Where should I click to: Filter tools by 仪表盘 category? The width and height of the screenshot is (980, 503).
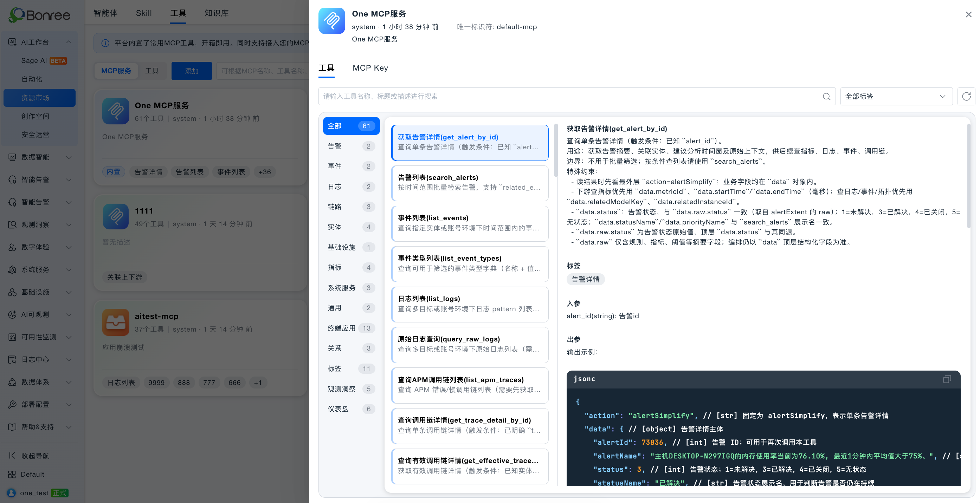click(x=351, y=409)
